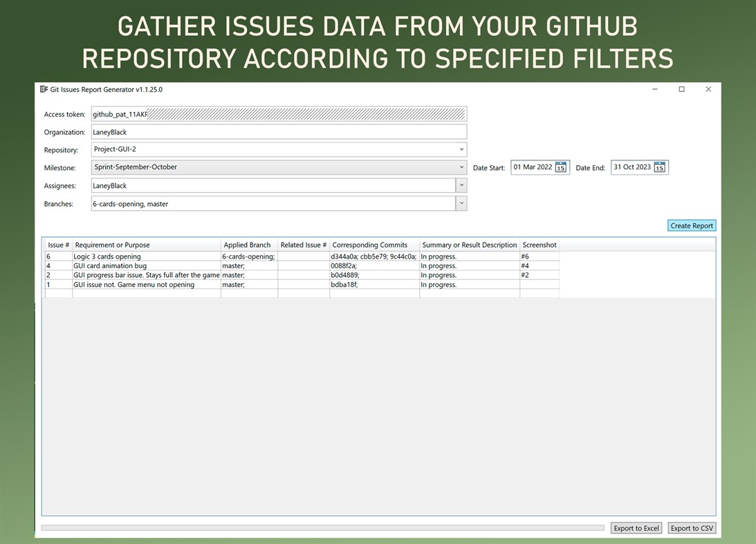The width and height of the screenshot is (756, 544).
Task: Click Summary or Result Description header
Action: point(470,245)
